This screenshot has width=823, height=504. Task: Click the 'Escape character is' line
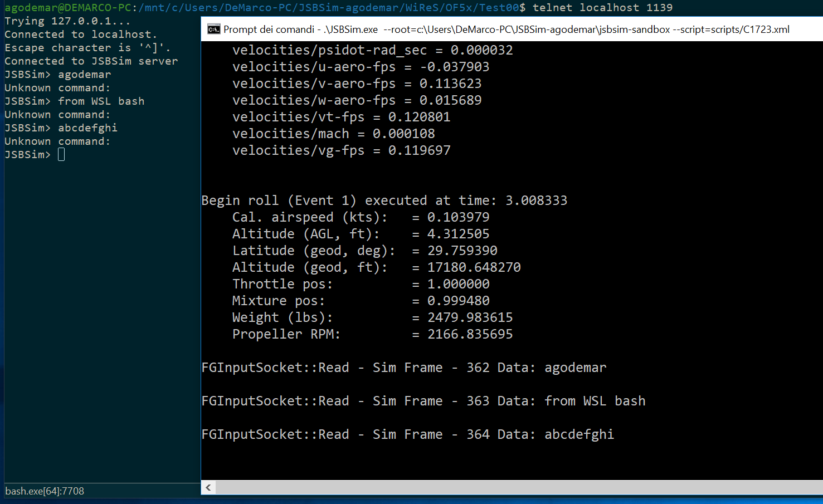click(87, 48)
